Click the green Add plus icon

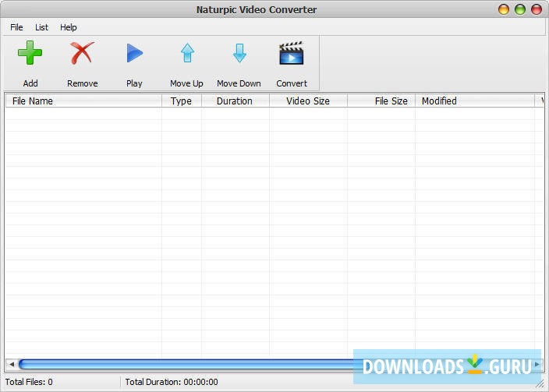click(x=30, y=53)
